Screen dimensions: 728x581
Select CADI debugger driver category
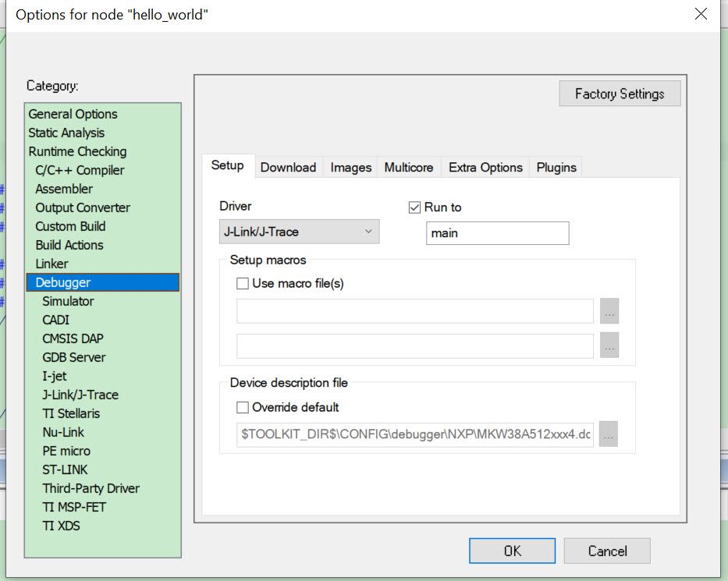pyautogui.click(x=55, y=321)
